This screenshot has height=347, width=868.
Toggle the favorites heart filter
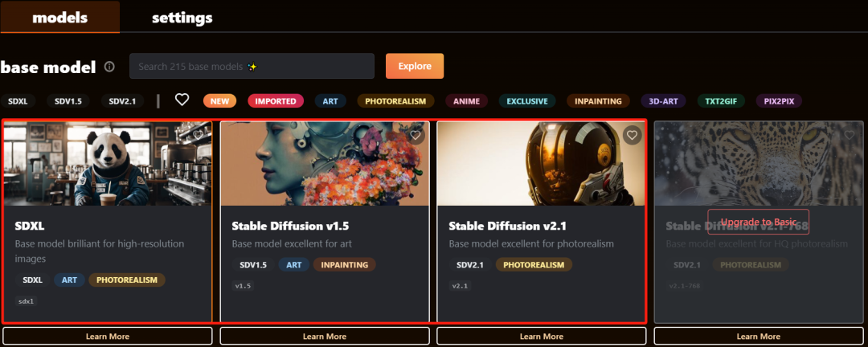click(182, 100)
